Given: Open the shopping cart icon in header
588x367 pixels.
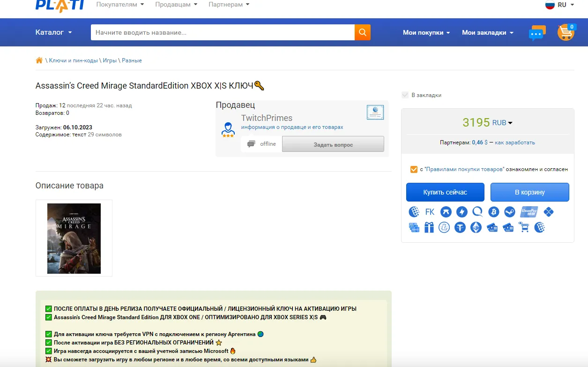Looking at the screenshot, I should click(566, 32).
